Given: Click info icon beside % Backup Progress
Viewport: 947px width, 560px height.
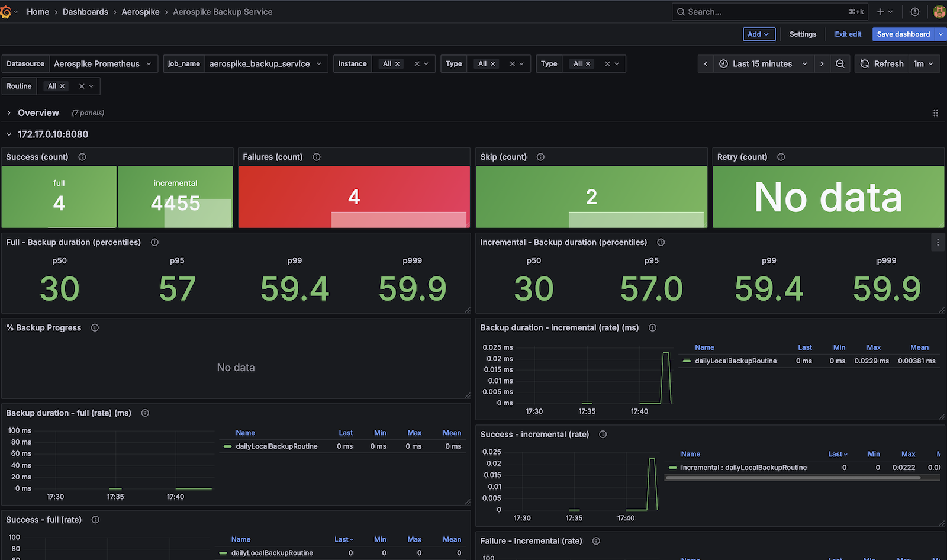Looking at the screenshot, I should [95, 328].
